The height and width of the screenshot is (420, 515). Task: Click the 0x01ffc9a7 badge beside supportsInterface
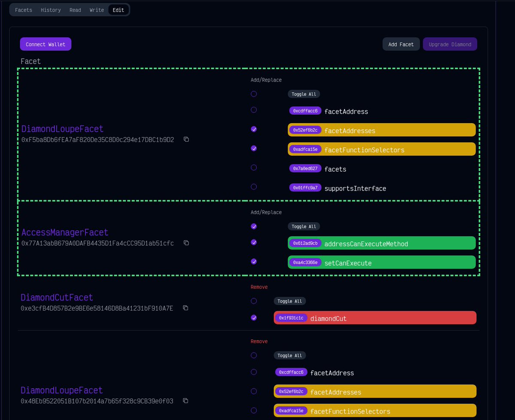click(305, 187)
